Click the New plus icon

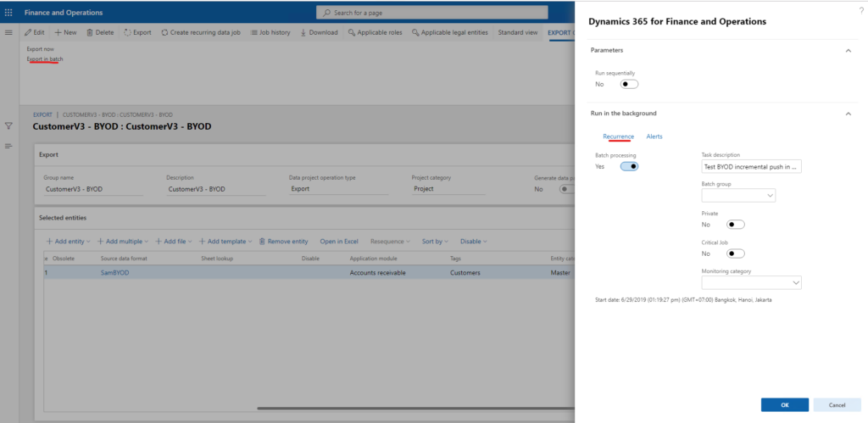pyautogui.click(x=58, y=33)
